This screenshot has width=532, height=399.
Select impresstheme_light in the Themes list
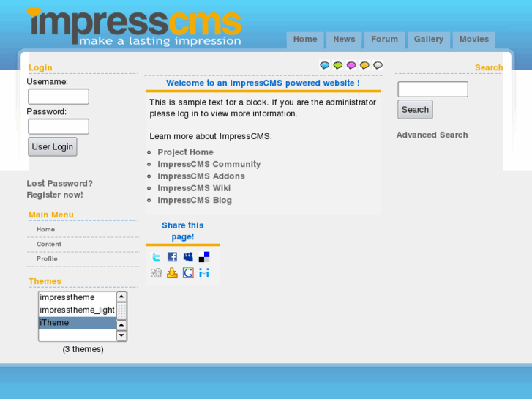pyautogui.click(x=78, y=310)
